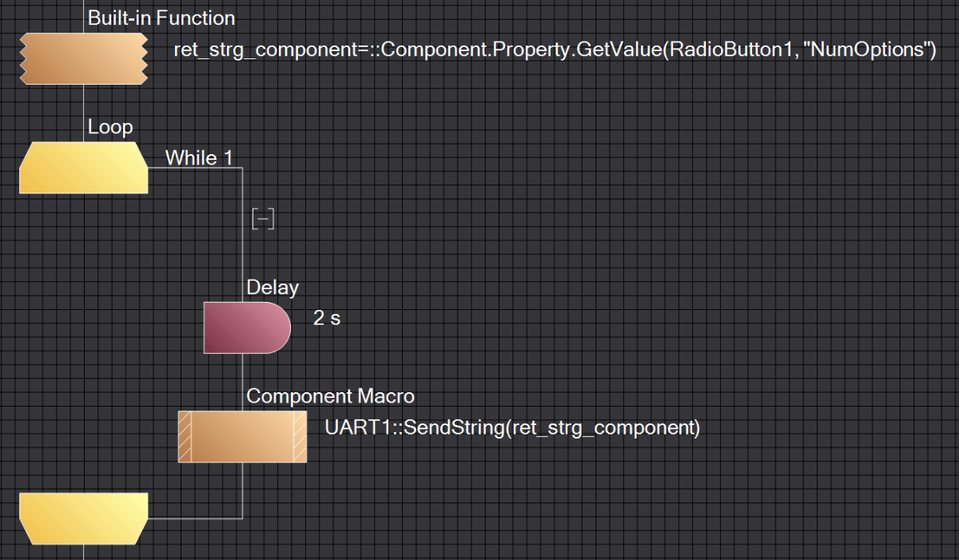This screenshot has height=560, width=959.
Task: Click the "Component Macro" title label
Action: click(x=330, y=396)
